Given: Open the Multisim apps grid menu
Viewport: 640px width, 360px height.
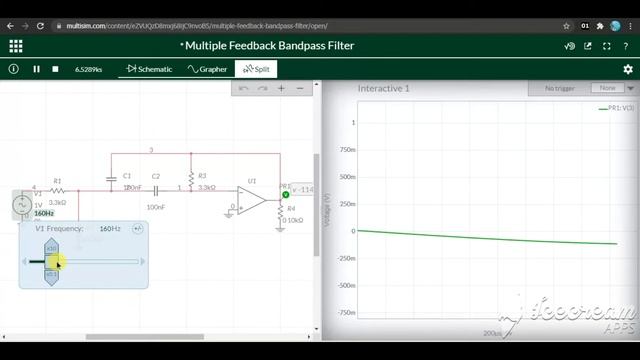Looking at the screenshot, I should point(16,46).
